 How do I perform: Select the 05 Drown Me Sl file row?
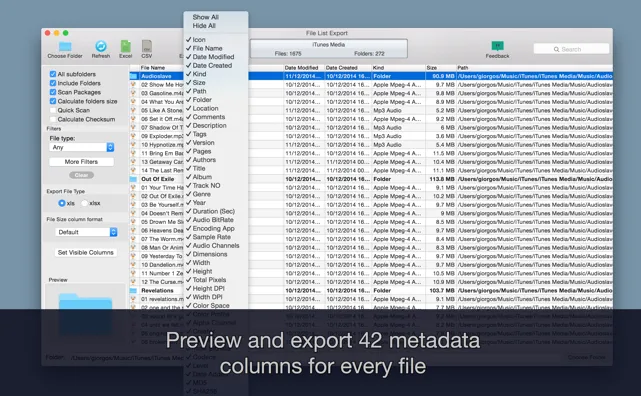(x=371, y=222)
